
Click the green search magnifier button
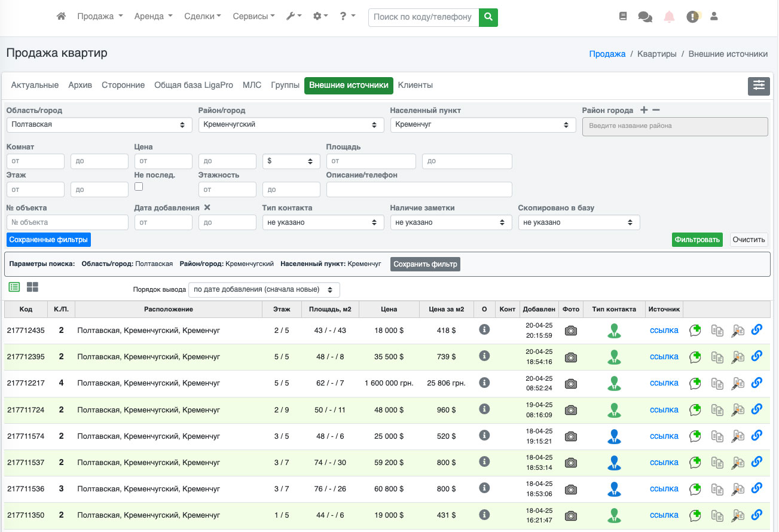point(488,17)
